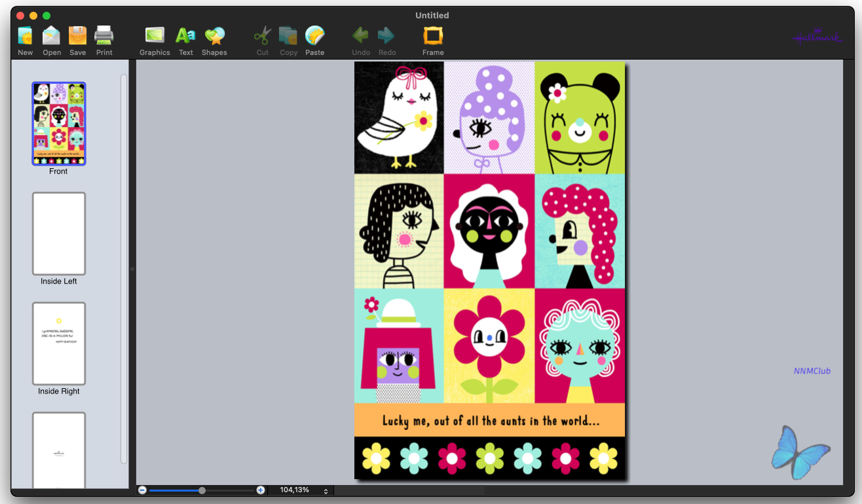The width and height of the screenshot is (862, 504).
Task: Click the page panel vertical scrollbar
Action: [124, 269]
